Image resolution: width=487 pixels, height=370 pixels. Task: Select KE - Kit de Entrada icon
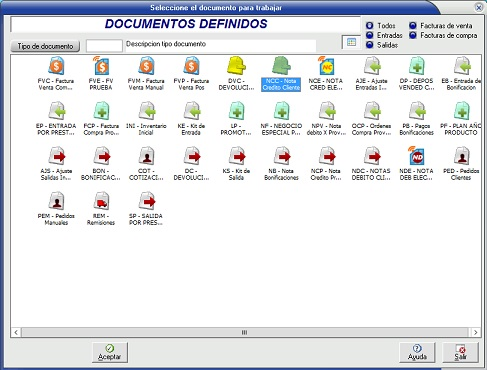[x=191, y=111]
